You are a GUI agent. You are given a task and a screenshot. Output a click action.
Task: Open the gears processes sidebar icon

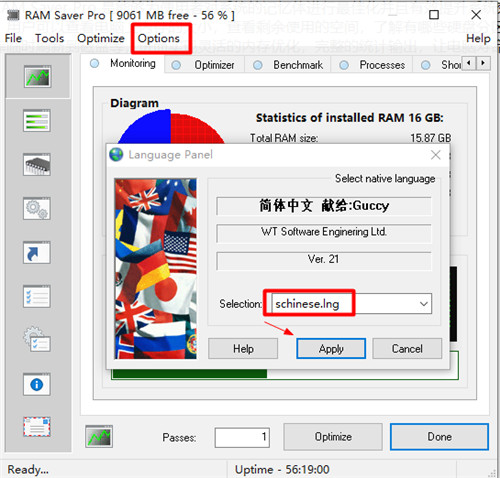(37, 209)
